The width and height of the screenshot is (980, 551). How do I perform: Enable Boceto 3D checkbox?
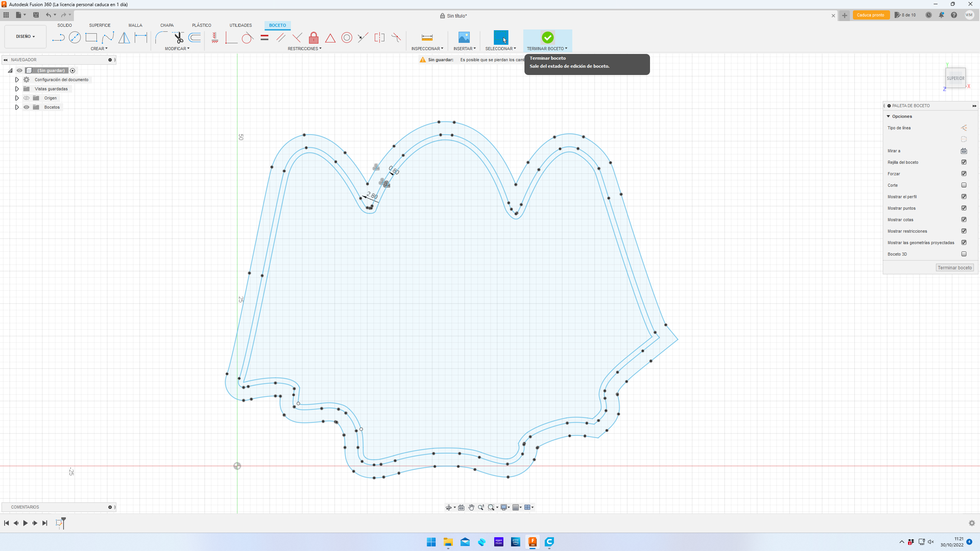pyautogui.click(x=964, y=254)
